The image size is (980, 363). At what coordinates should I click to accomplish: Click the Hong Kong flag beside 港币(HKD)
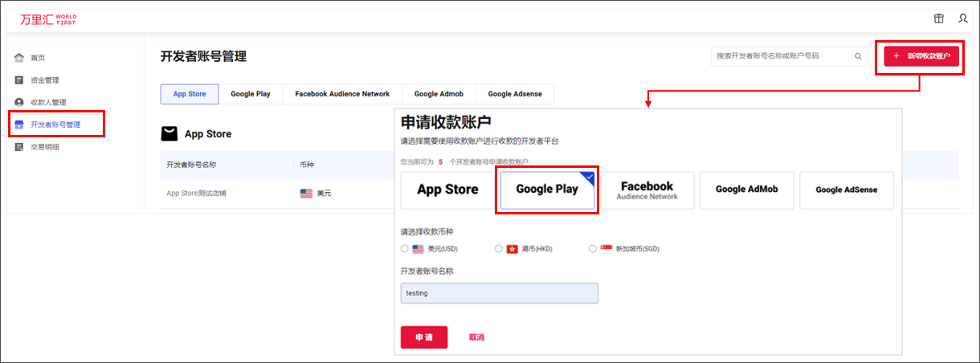(x=512, y=249)
